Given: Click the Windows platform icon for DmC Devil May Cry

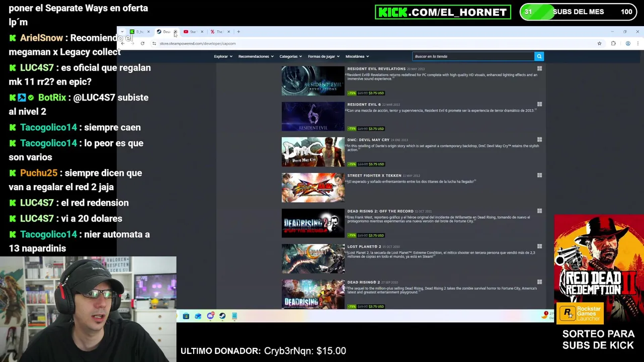Looking at the screenshot, I should 539,140.
